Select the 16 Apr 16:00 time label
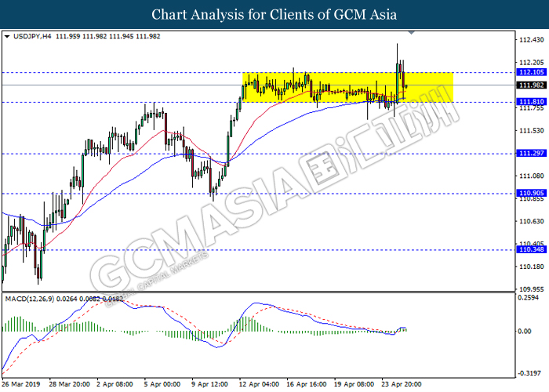Viewport: 549px width, 392px height. point(307,384)
